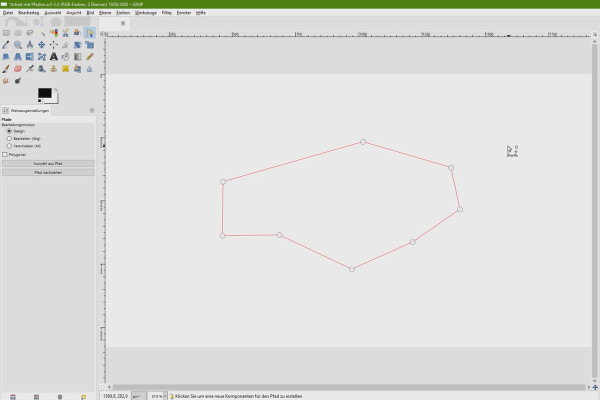
Task: Select the Scissors Select tool
Action: (65, 33)
